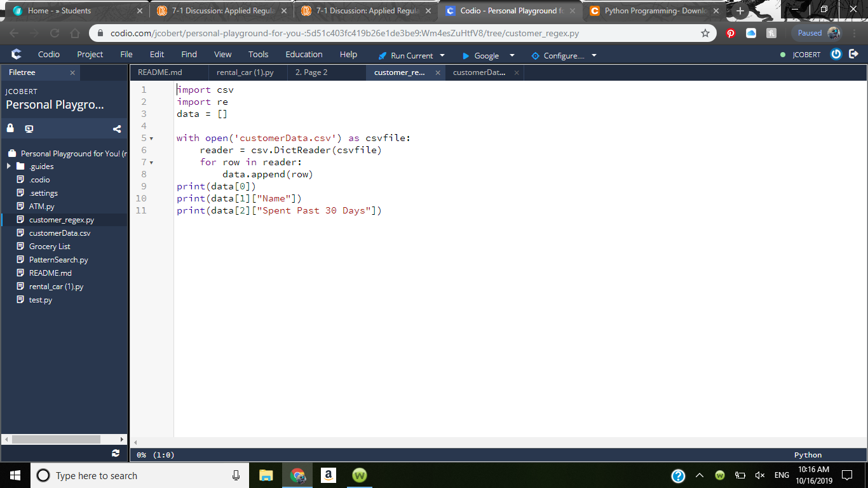
Task: Open the View menu
Action: tap(222, 55)
